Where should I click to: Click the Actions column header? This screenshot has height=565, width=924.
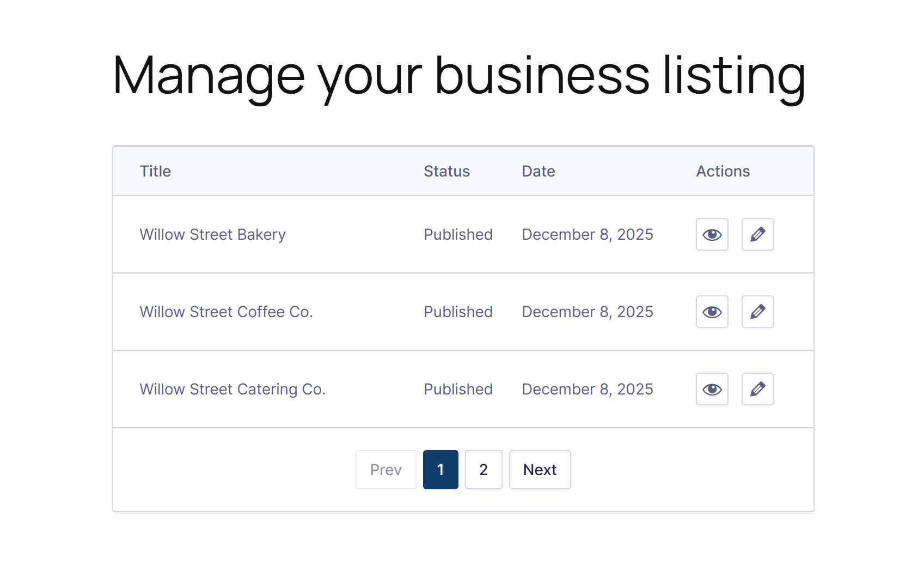coord(723,171)
